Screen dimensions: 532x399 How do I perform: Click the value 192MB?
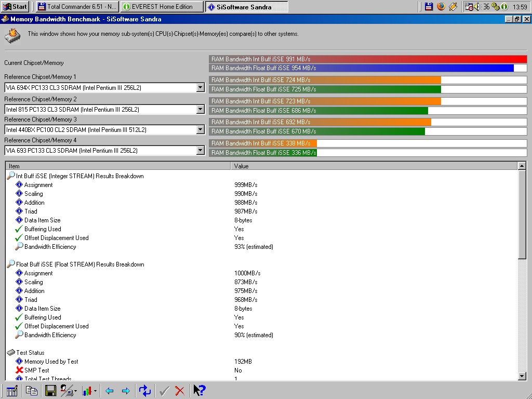(x=243, y=362)
